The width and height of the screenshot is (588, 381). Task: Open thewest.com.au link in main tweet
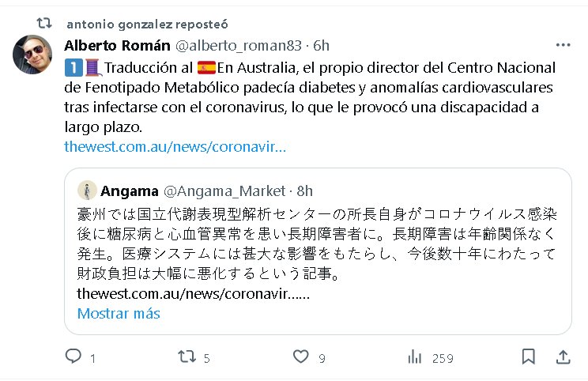coord(175,146)
